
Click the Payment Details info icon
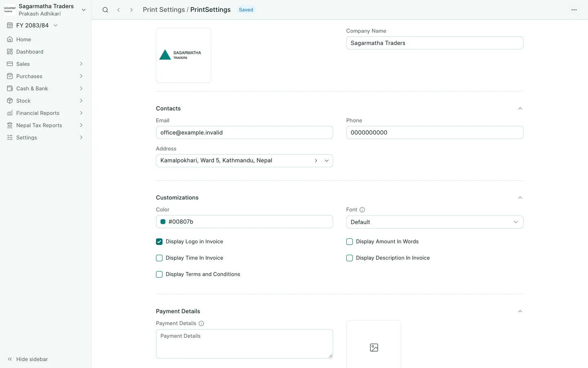(201, 323)
